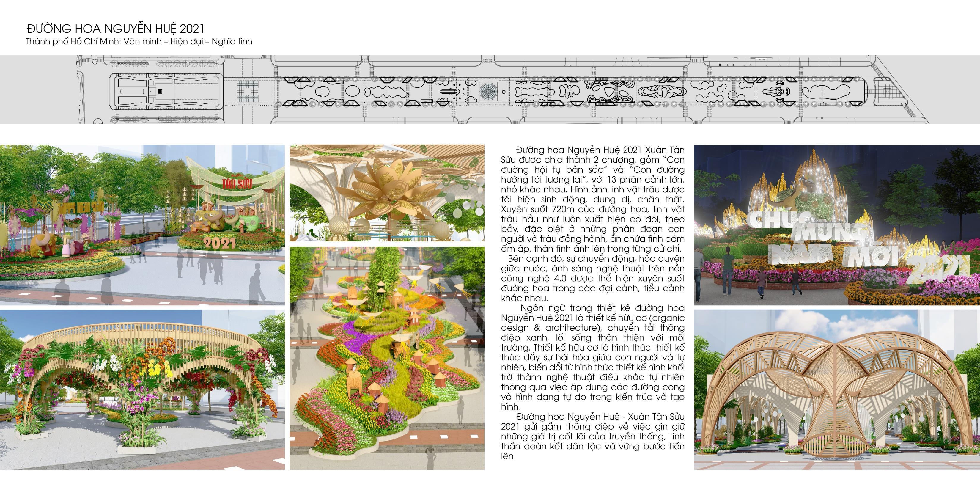
Task: Click the title 'ĐƯỜNG HOA NGUYỄN HUỆ 2021'
Action: (116, 29)
